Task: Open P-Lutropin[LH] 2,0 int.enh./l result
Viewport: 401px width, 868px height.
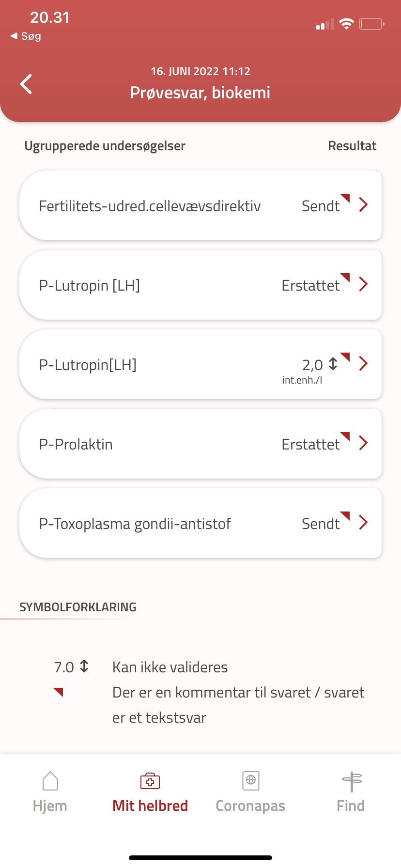Action: [x=88, y=365]
